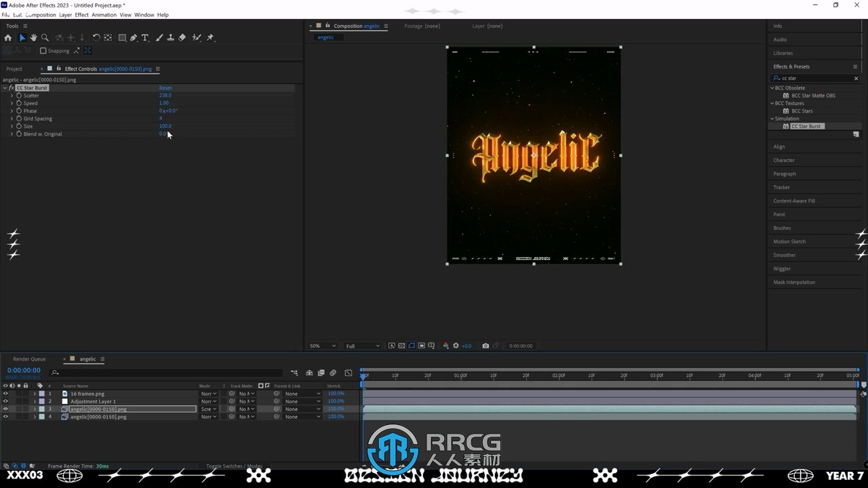Click the reset exposure icon
The image size is (868, 488).
pos(456,346)
